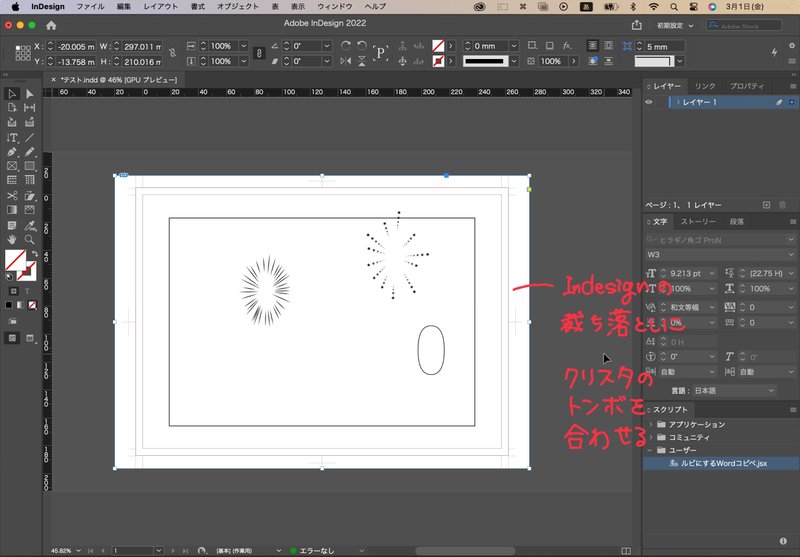
Task: Select the Page tool
Action: [12, 108]
